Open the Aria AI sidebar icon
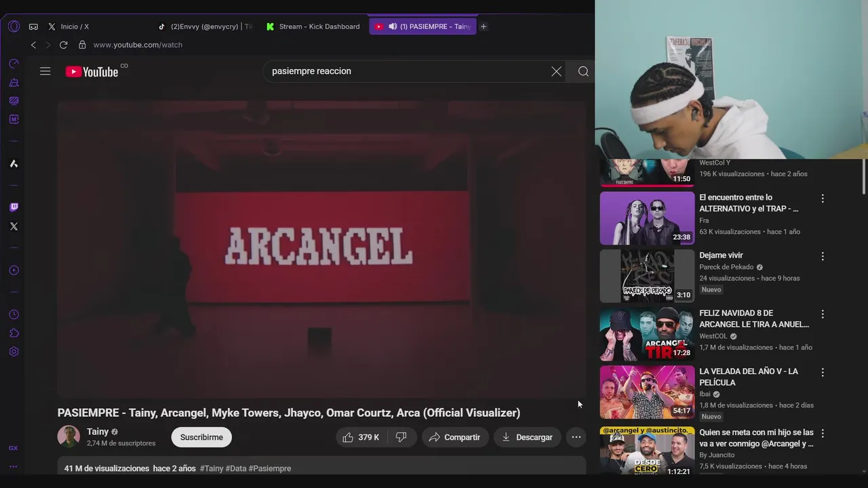This screenshot has height=488, width=868. coord(14,163)
